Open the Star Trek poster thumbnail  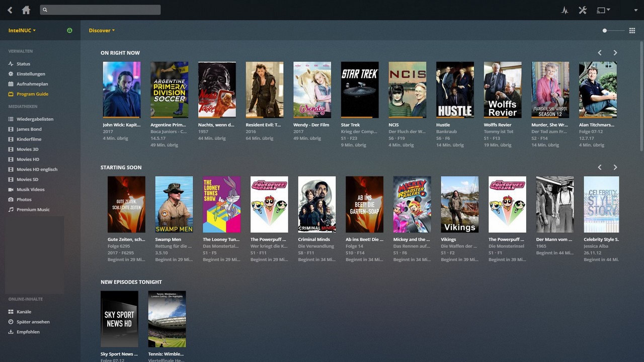point(359,90)
